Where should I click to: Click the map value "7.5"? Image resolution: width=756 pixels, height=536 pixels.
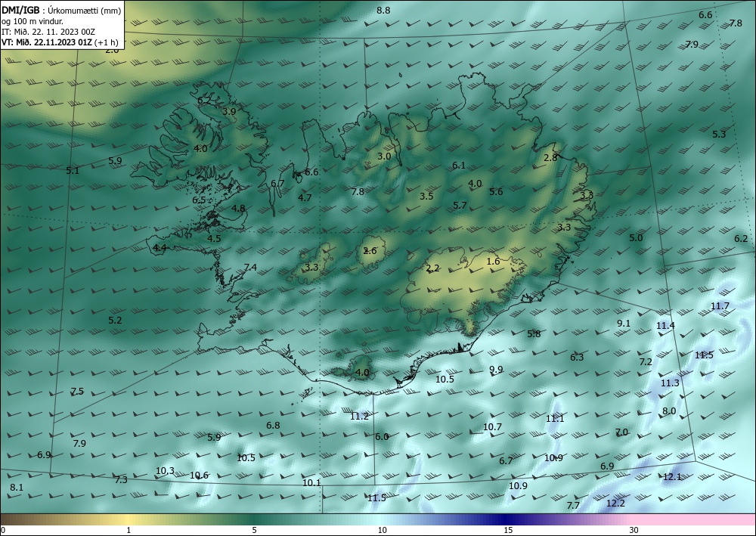pyautogui.click(x=77, y=391)
